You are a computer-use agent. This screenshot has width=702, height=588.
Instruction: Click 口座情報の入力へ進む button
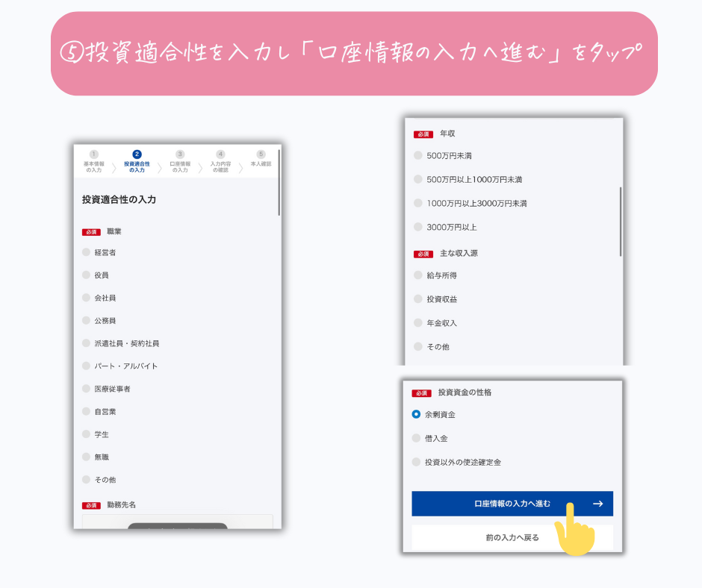[512, 504]
